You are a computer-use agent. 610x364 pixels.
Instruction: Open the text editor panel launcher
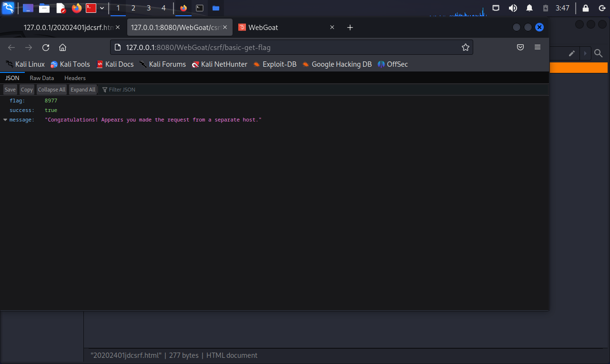point(61,8)
